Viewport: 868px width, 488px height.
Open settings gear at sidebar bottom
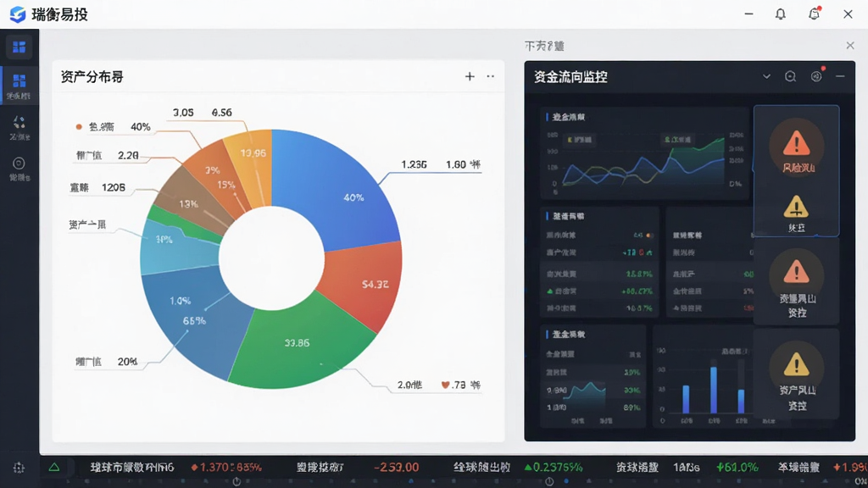[19, 468]
